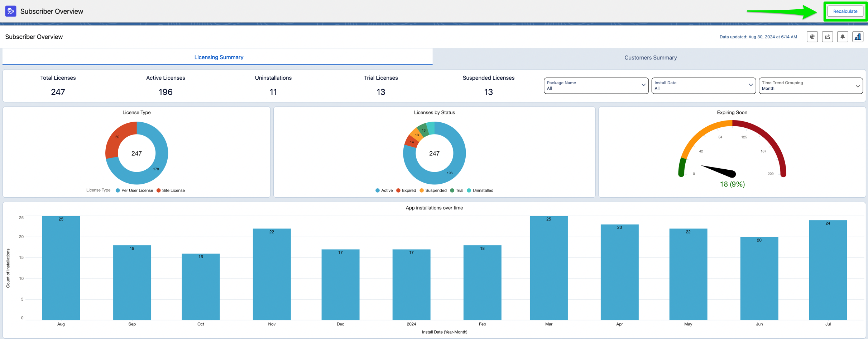Viewport: 868px width, 339px height.
Task: Toggle the Suspended status legend item
Action: 433,190
